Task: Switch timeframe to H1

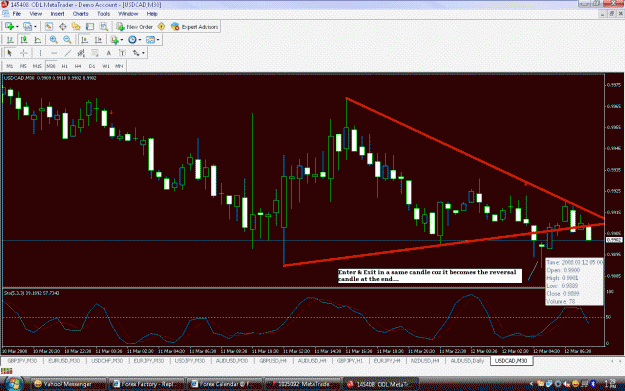Action: [x=65, y=66]
